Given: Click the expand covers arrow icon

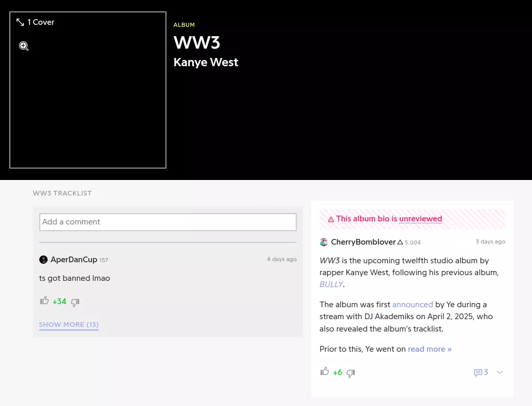Looking at the screenshot, I should pyautogui.click(x=20, y=22).
